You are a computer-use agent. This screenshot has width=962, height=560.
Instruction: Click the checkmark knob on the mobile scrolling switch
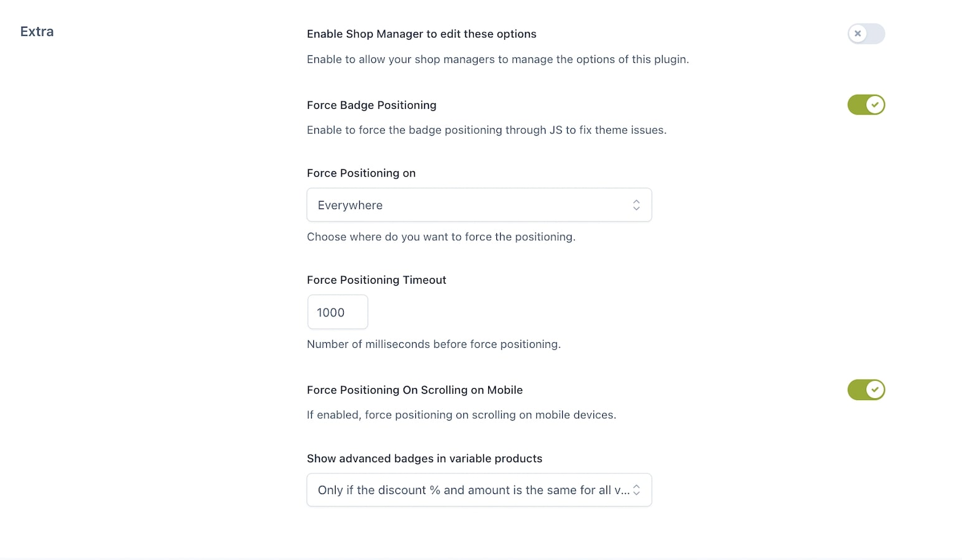(875, 390)
